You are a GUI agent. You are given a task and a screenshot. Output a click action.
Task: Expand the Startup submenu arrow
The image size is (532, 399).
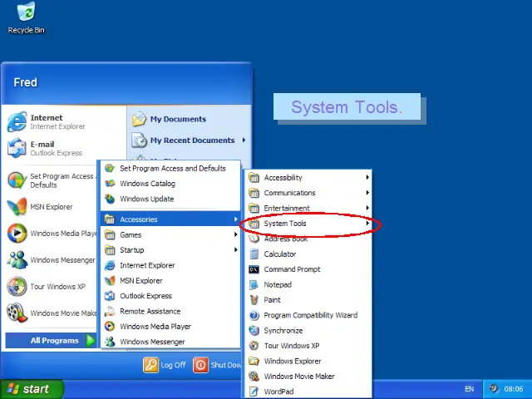coord(235,249)
